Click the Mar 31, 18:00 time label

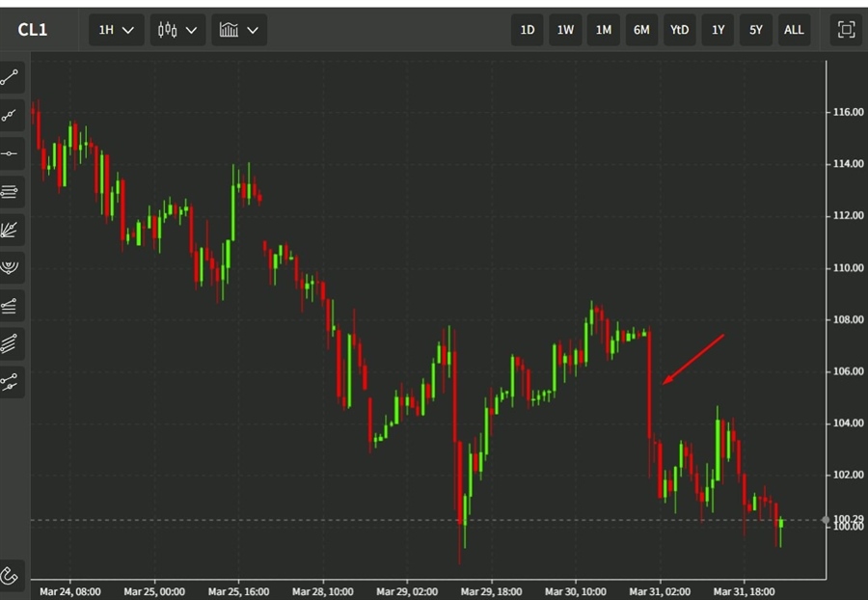click(x=744, y=591)
